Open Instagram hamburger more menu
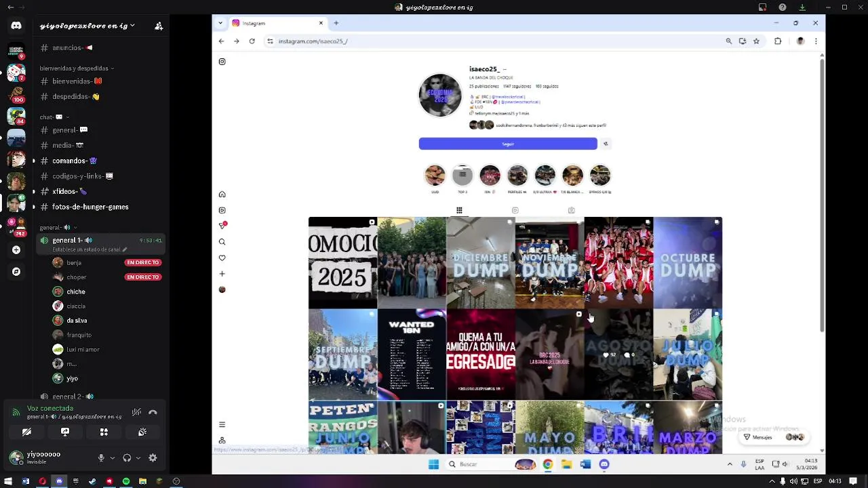Image resolution: width=868 pixels, height=488 pixels. tap(222, 424)
